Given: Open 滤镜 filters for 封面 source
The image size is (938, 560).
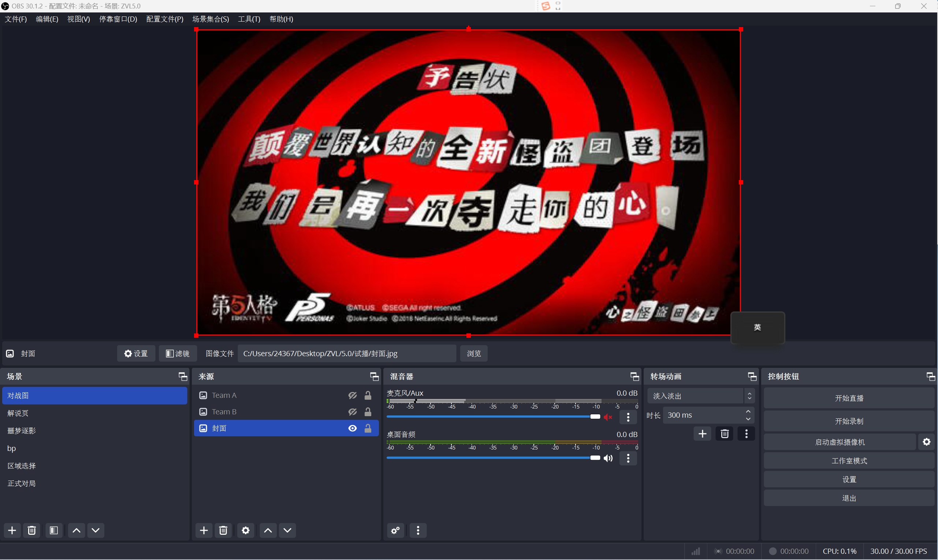Looking at the screenshot, I should (x=178, y=354).
